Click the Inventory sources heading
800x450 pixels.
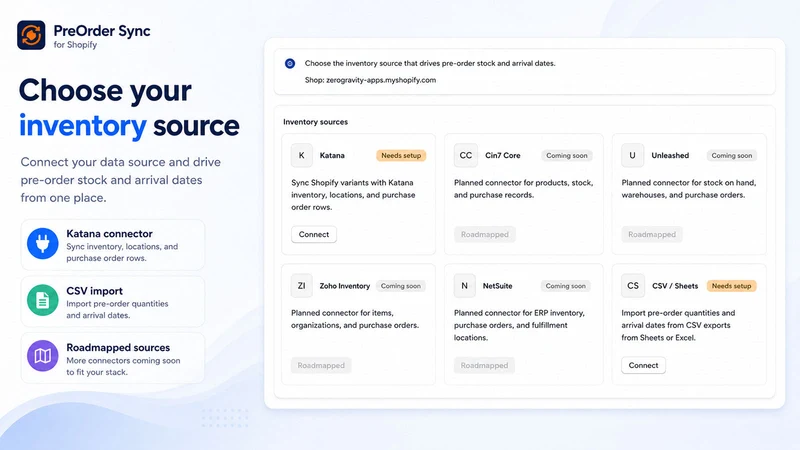point(315,122)
